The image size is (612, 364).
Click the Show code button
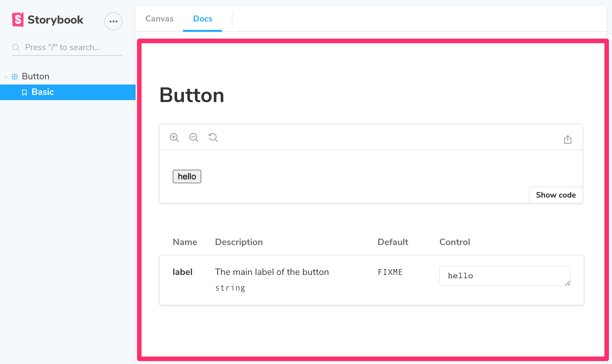coord(555,195)
